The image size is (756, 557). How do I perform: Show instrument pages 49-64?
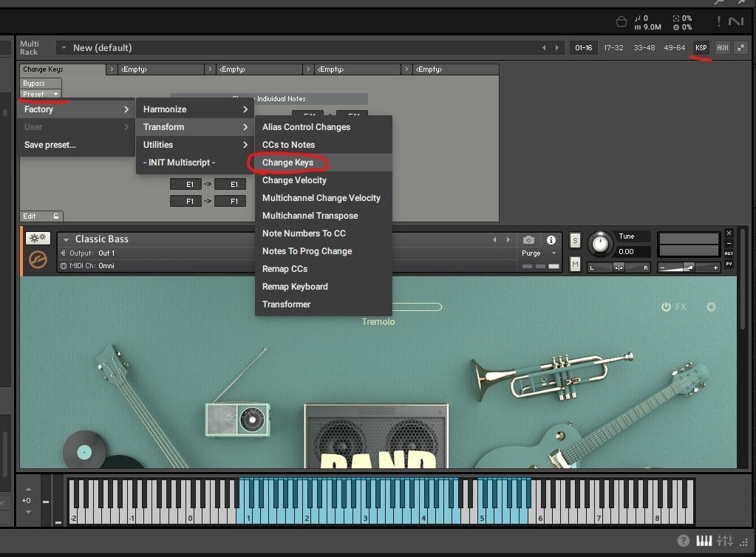674,48
